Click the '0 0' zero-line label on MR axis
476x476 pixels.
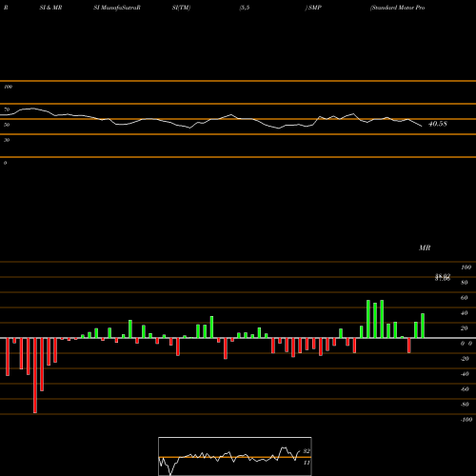pos(466,344)
